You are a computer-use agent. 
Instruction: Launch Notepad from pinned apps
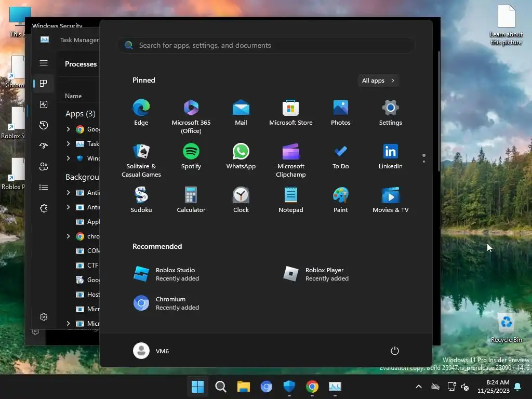pos(291,200)
